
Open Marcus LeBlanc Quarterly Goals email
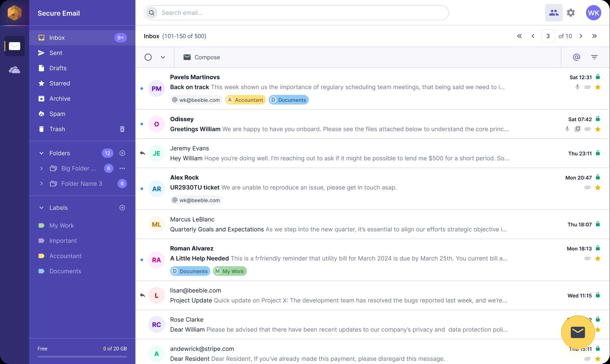point(372,224)
